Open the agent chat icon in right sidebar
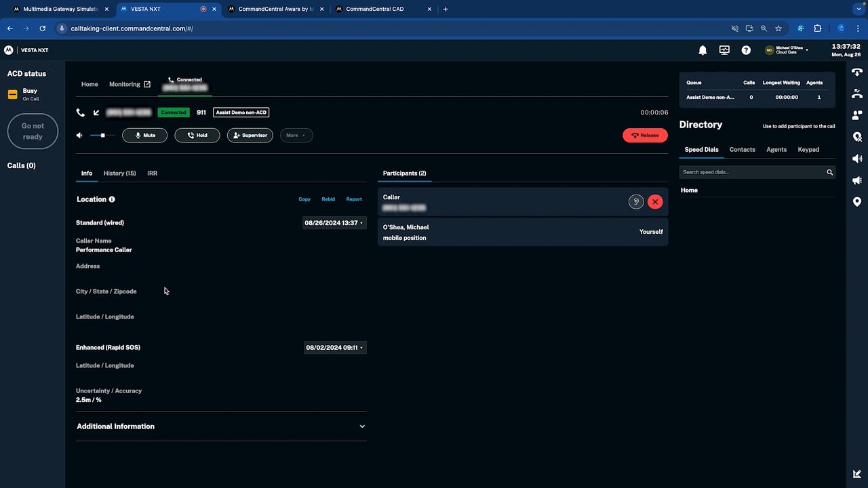The width and height of the screenshot is (868, 488). tap(857, 115)
